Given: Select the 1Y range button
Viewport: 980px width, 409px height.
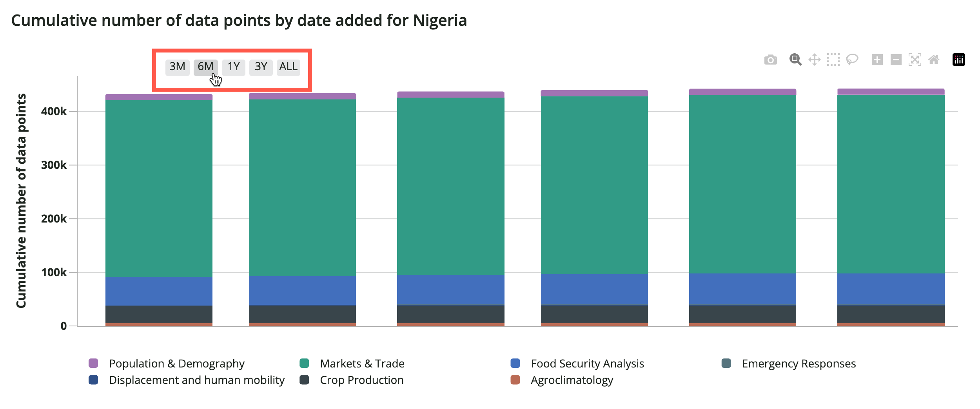Looking at the screenshot, I should [234, 67].
